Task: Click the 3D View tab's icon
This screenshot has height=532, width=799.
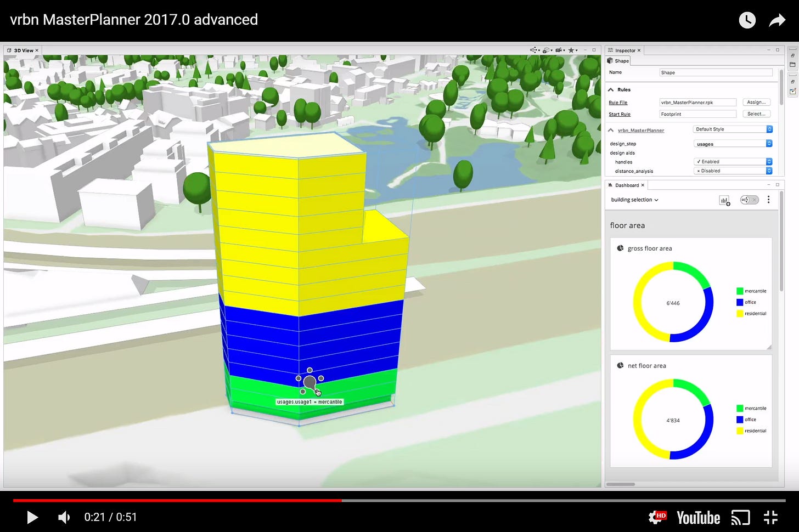Action: 9,50
